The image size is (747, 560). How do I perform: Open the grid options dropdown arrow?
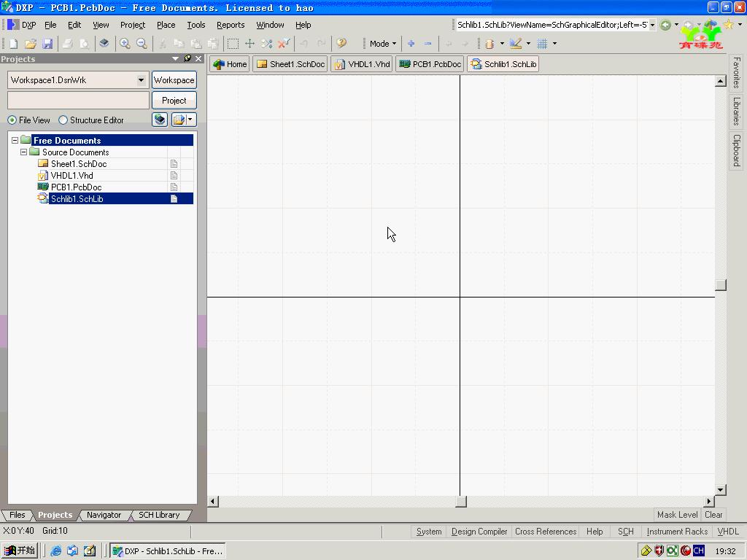[554, 44]
